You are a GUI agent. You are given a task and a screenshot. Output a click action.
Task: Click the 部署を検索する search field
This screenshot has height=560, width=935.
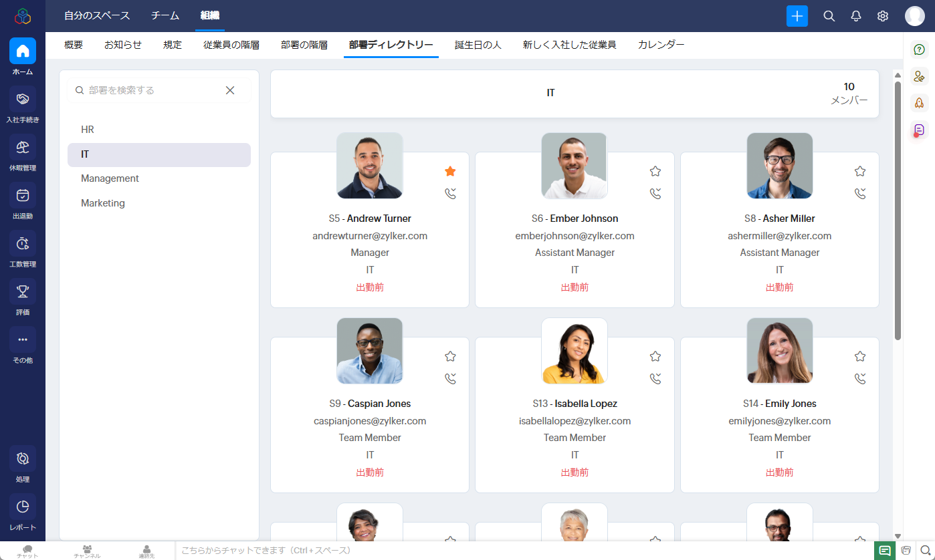click(x=154, y=90)
